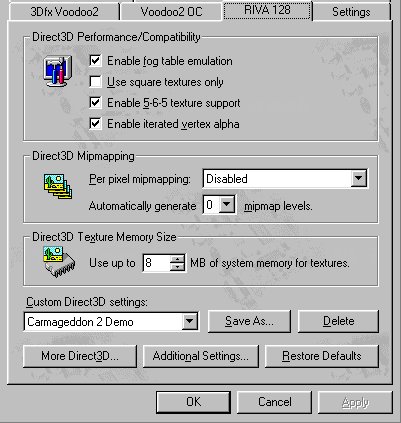Expand the mipmap levels dropdown

click(227, 204)
